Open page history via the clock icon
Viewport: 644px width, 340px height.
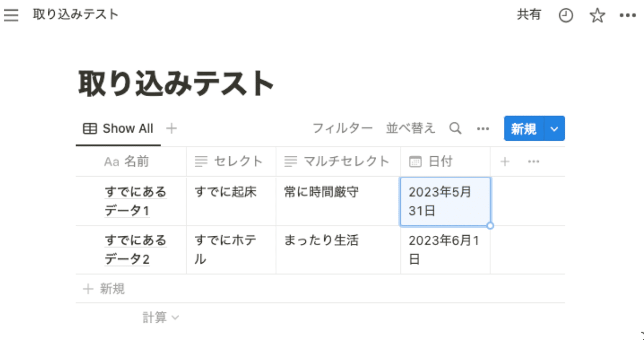pyautogui.click(x=566, y=15)
